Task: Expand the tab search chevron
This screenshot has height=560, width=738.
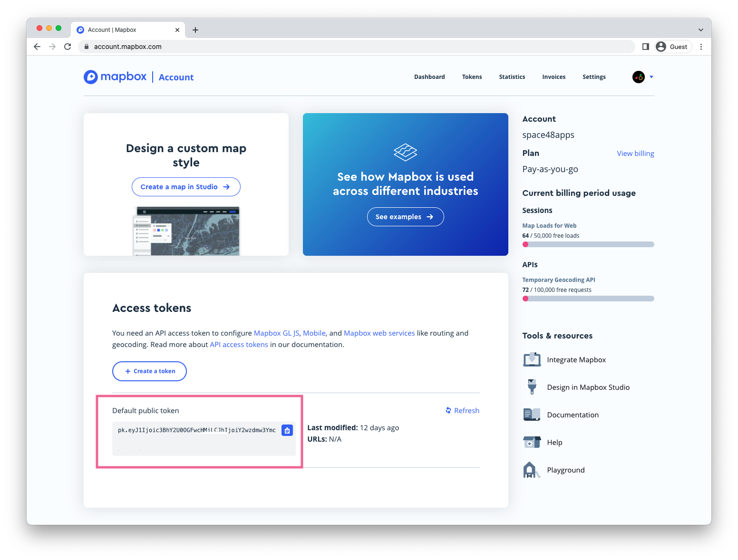Action: coord(701,30)
